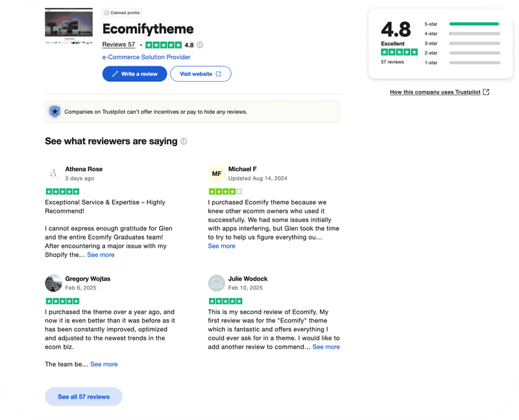Select the 3-star rating filter
Screen dimensions: 519x420
point(474,43)
